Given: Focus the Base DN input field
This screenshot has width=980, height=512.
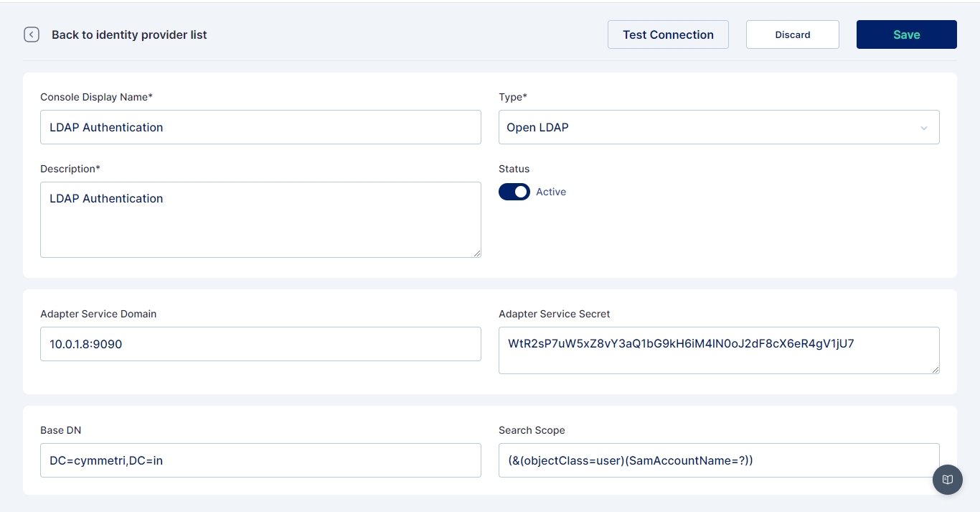Looking at the screenshot, I should tap(260, 460).
